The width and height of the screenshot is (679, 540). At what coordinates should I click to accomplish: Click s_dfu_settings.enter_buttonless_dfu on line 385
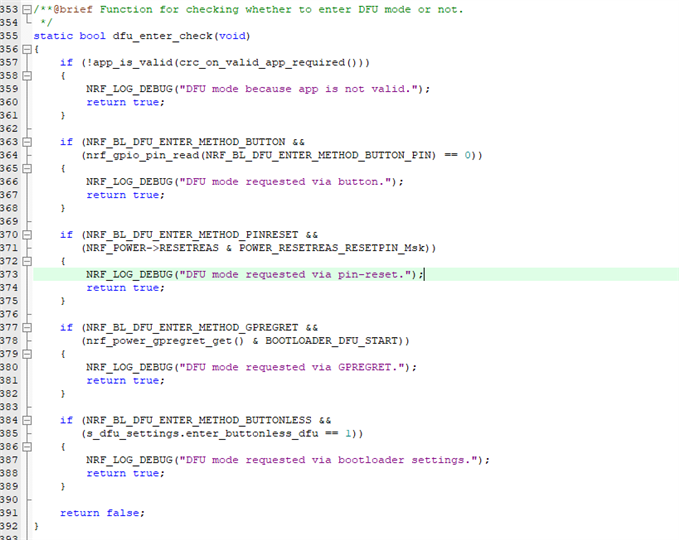[202, 433]
